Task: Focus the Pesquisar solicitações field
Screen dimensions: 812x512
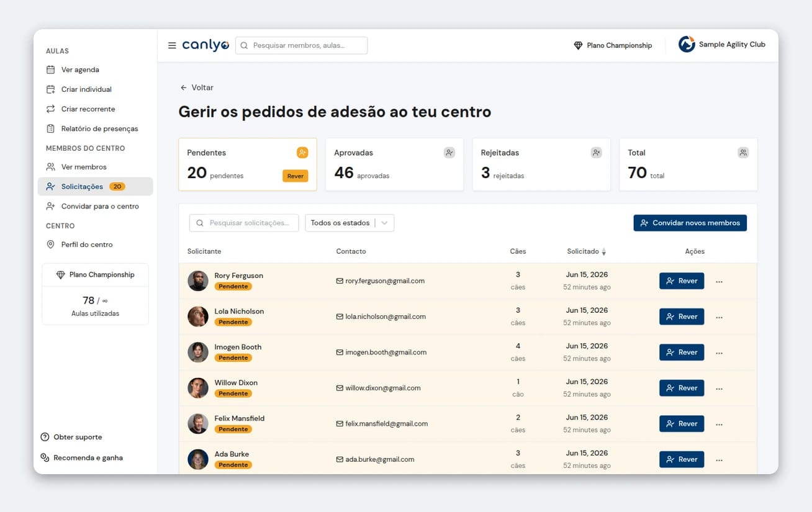Action: [244, 223]
